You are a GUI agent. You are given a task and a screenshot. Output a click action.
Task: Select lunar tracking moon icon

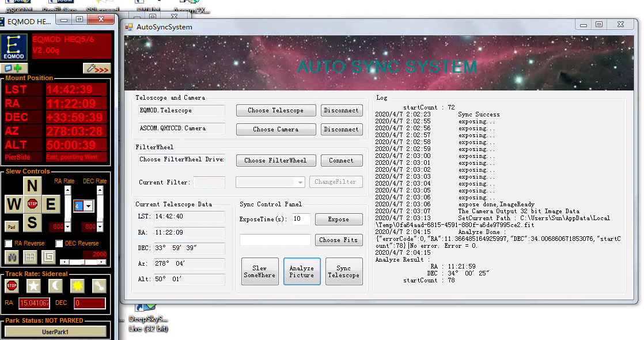click(x=55, y=285)
